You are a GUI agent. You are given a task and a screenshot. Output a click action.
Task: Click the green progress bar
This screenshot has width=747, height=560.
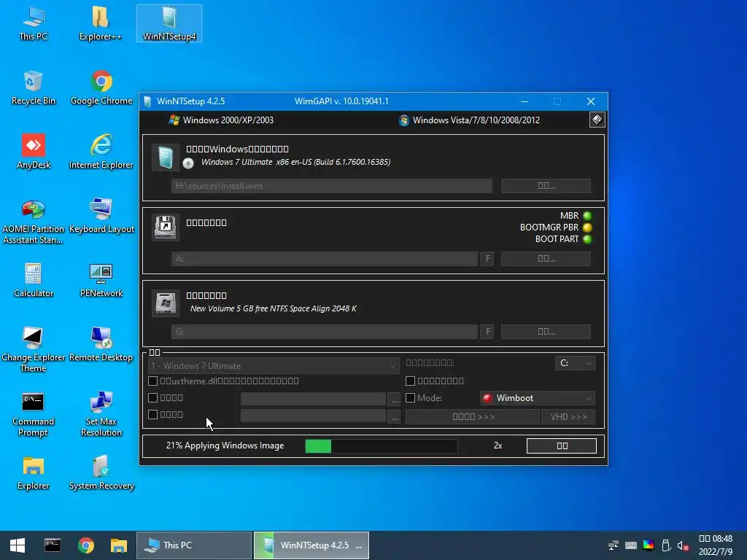(381, 446)
